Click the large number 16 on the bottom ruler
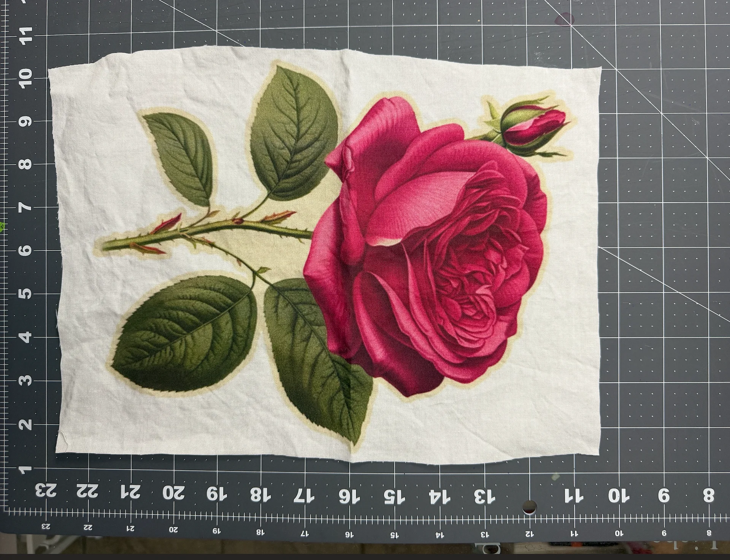Image resolution: width=730 pixels, height=560 pixels. [349, 495]
